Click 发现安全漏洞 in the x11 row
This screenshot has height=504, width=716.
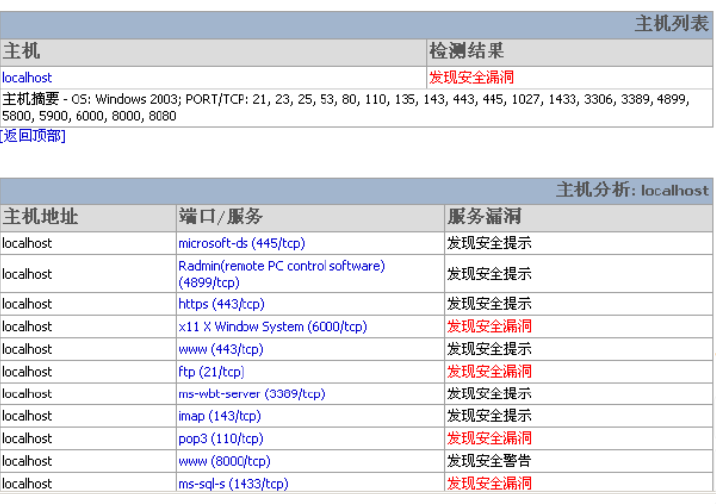pos(489,327)
